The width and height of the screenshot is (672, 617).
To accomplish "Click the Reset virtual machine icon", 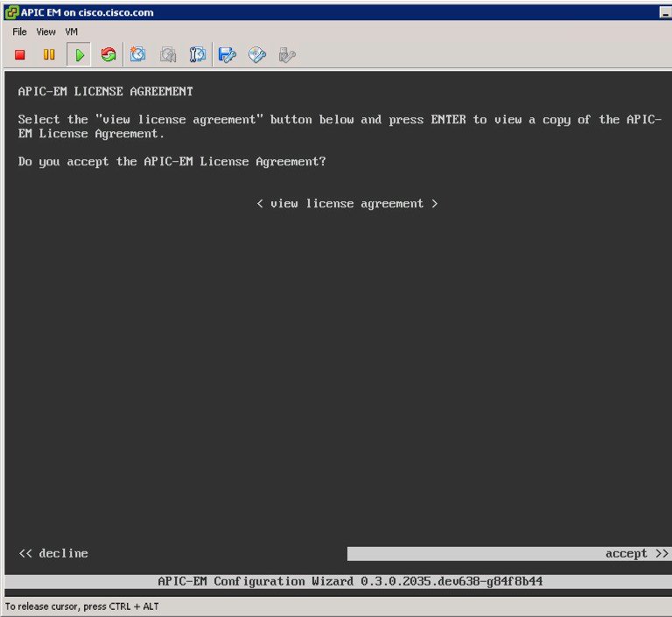I will 108,55.
